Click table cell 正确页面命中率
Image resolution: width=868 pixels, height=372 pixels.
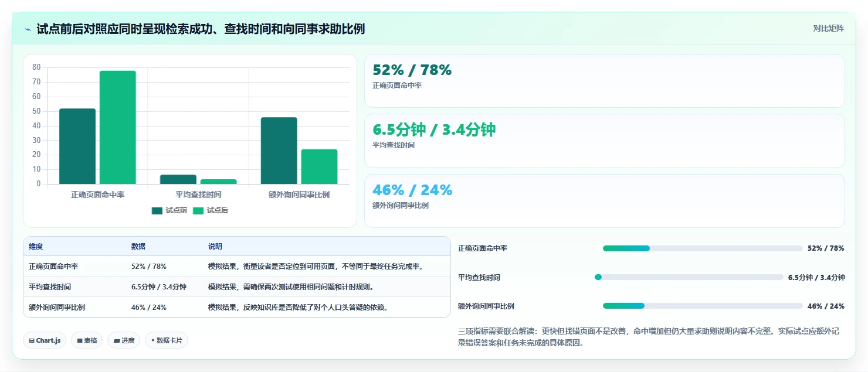pos(53,267)
